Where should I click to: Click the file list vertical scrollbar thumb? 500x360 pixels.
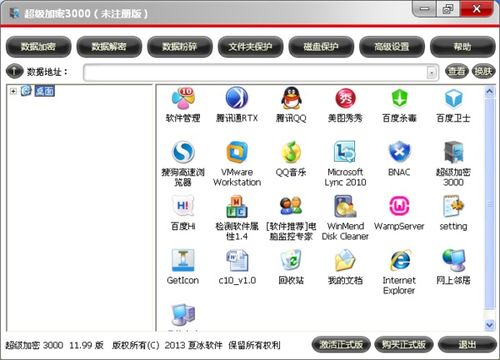tap(490, 204)
